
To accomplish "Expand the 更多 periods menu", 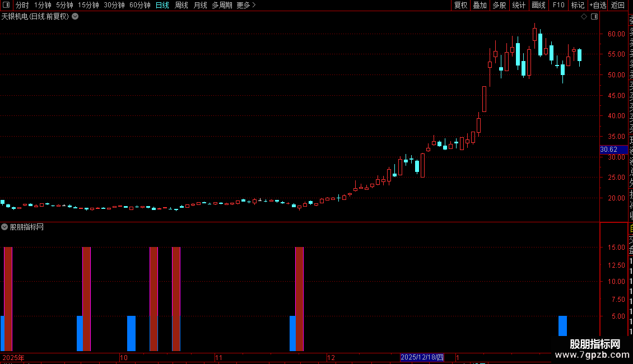I will 246,5.
